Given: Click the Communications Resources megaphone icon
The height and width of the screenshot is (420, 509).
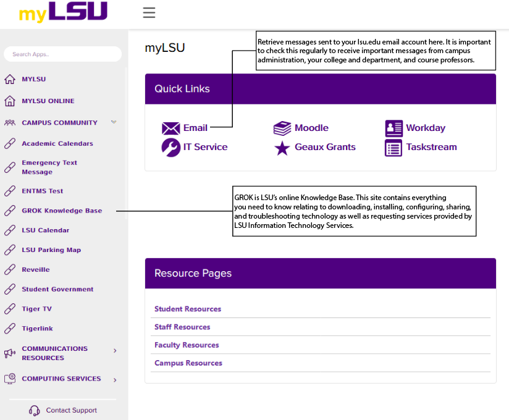Looking at the screenshot, I should (10, 353).
